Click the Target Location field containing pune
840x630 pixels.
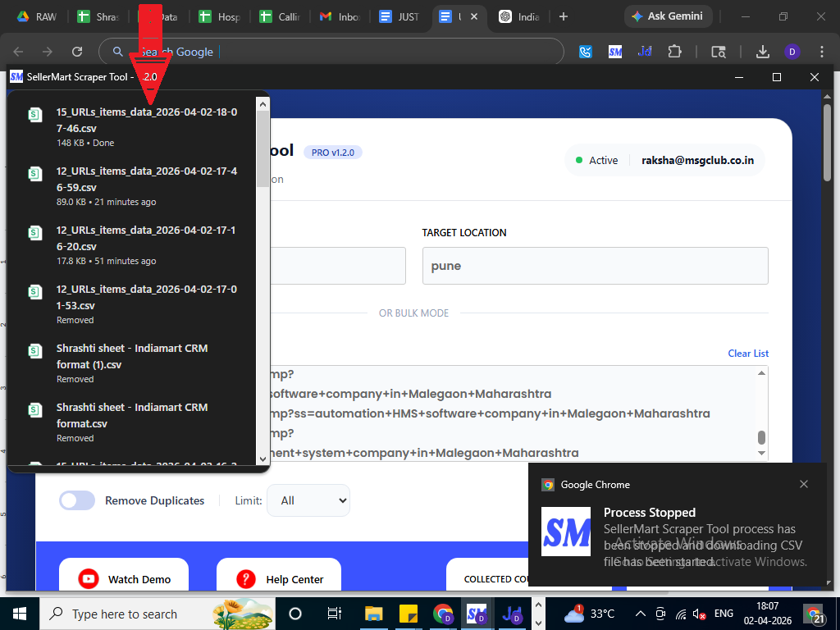click(595, 266)
